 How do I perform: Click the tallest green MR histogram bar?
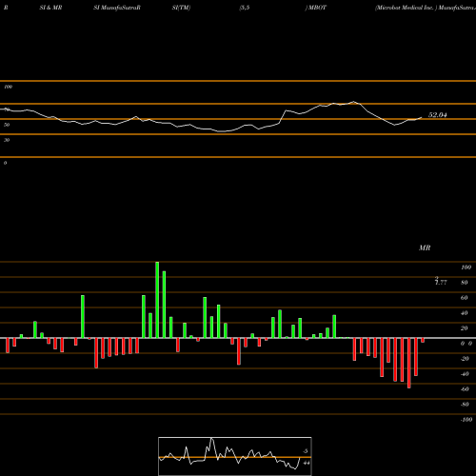tap(157, 300)
